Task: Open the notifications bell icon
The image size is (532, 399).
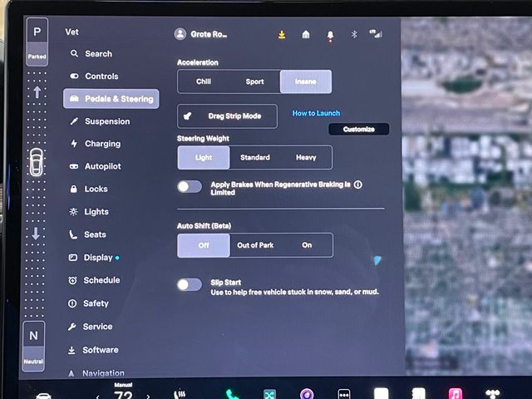Action: point(330,35)
